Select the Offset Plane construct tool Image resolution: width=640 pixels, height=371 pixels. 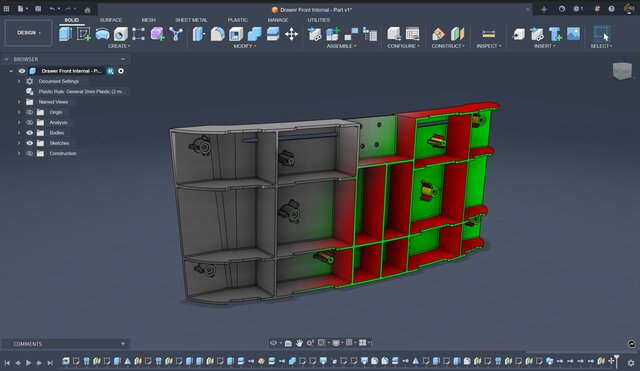tap(438, 34)
